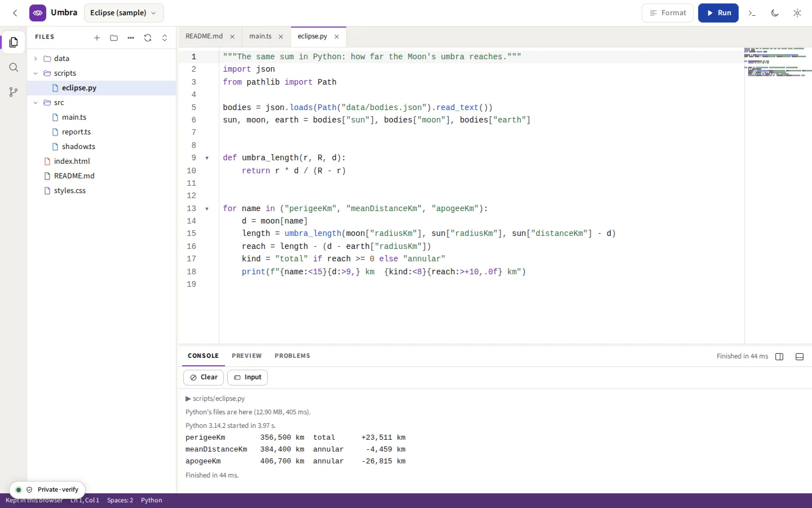Toggle bottom panel layout icon
The width and height of the screenshot is (812, 508).
800,357
